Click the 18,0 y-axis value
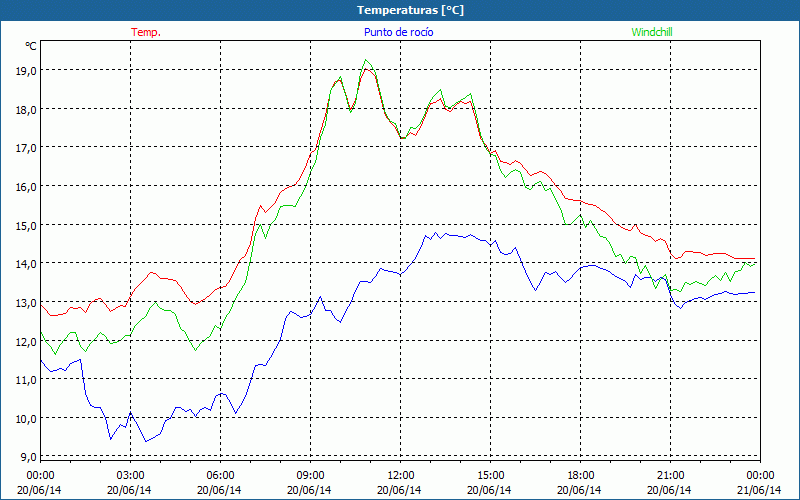The height and width of the screenshot is (500, 800). click(26, 110)
